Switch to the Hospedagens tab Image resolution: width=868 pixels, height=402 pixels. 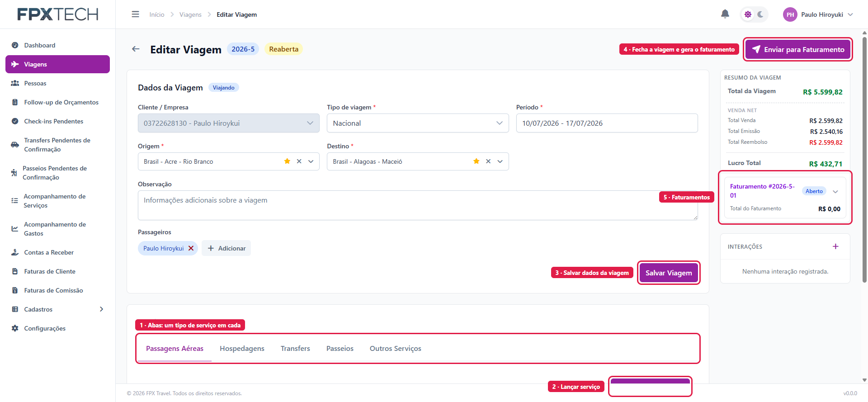tap(242, 349)
